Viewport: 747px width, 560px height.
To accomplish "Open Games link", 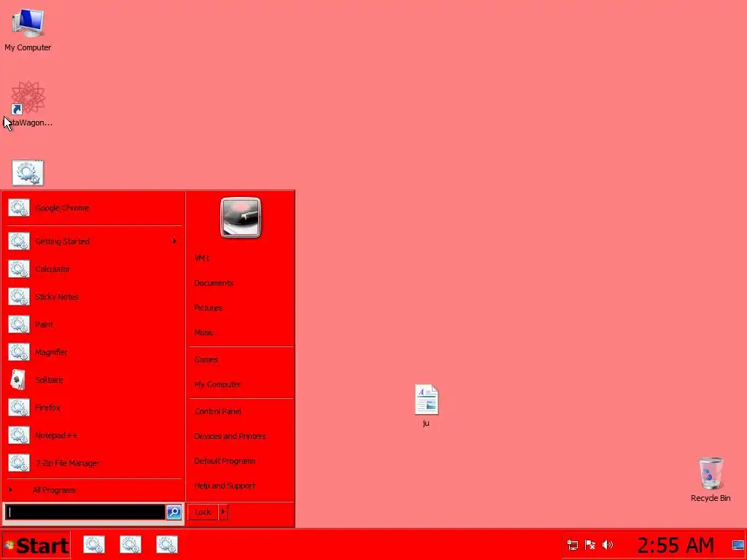I will coord(241,359).
